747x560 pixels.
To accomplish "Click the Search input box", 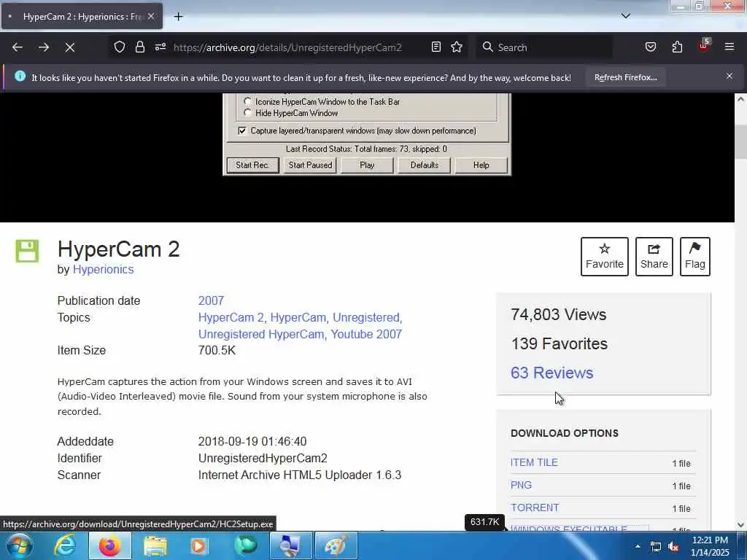I will [546, 47].
